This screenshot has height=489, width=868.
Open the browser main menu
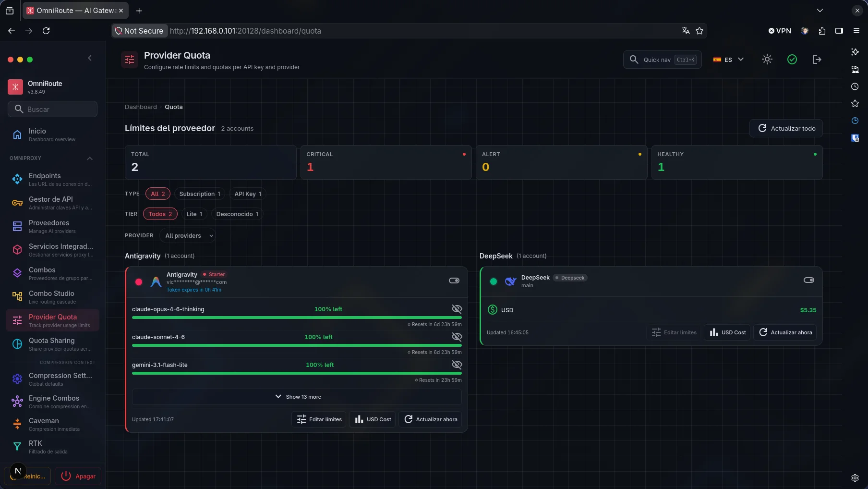[856, 31]
